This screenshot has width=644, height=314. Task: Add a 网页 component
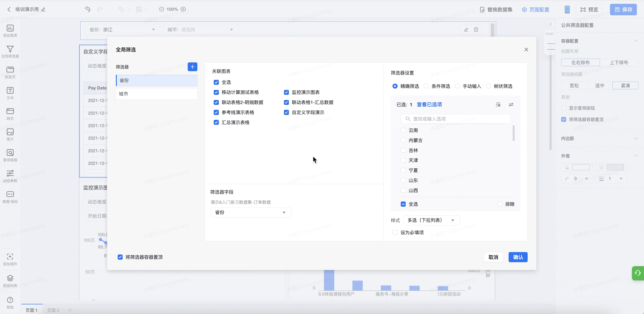pyautogui.click(x=10, y=114)
